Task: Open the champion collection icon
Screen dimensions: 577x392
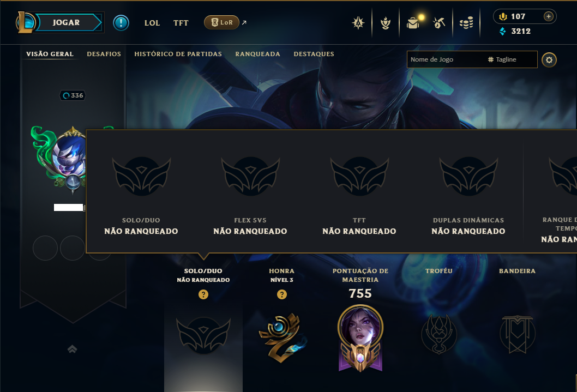Action: pyautogui.click(x=358, y=23)
